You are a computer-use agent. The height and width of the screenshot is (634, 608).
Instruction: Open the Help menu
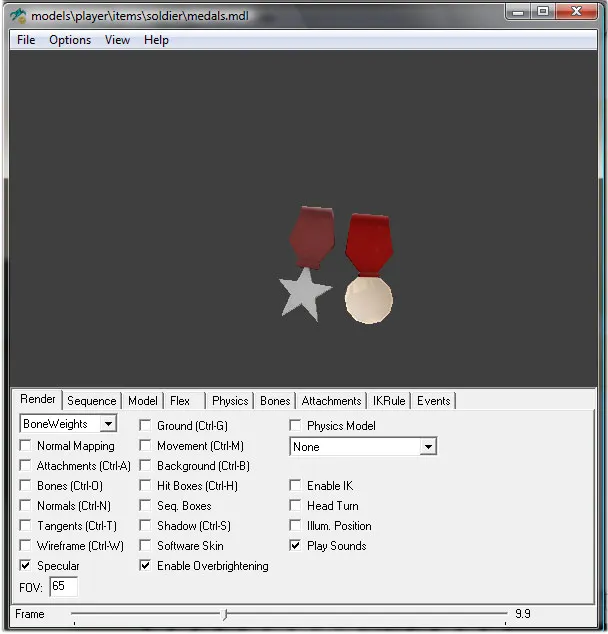[156, 40]
